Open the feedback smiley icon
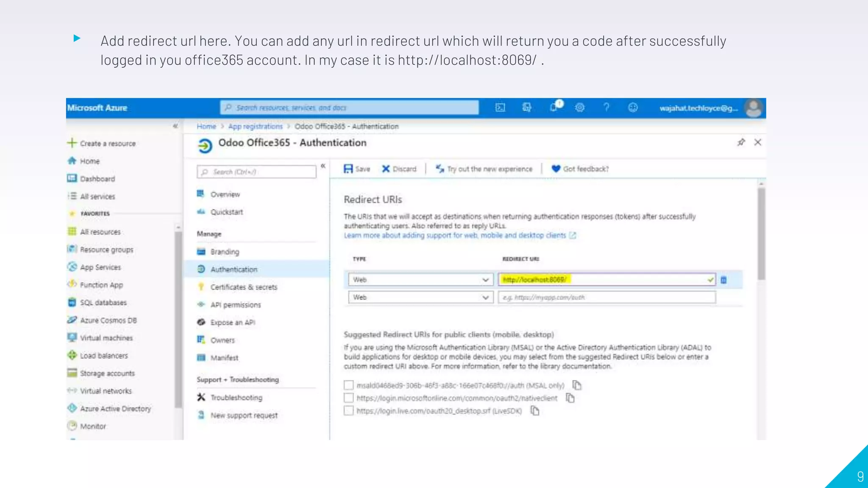The image size is (868, 488). (x=633, y=108)
